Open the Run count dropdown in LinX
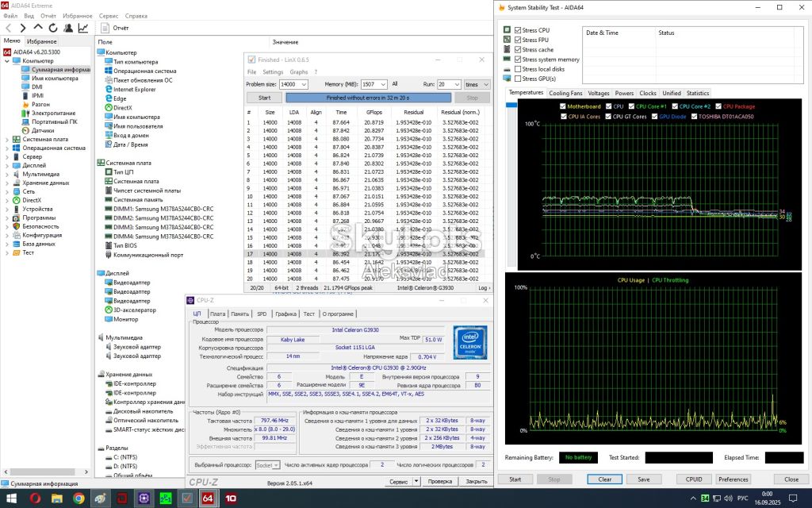Screen dimensions: 812x508 [x=457, y=84]
